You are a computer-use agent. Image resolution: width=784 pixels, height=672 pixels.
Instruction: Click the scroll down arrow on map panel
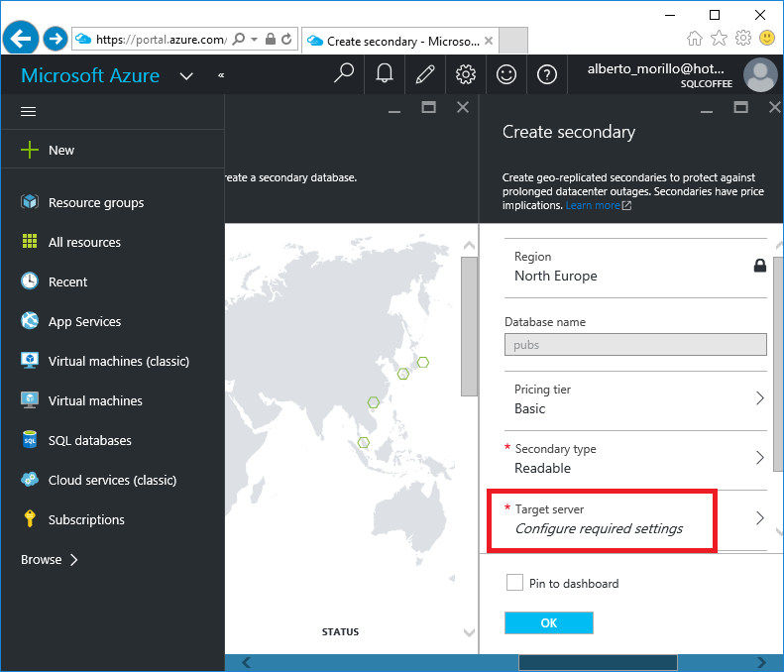[469, 632]
